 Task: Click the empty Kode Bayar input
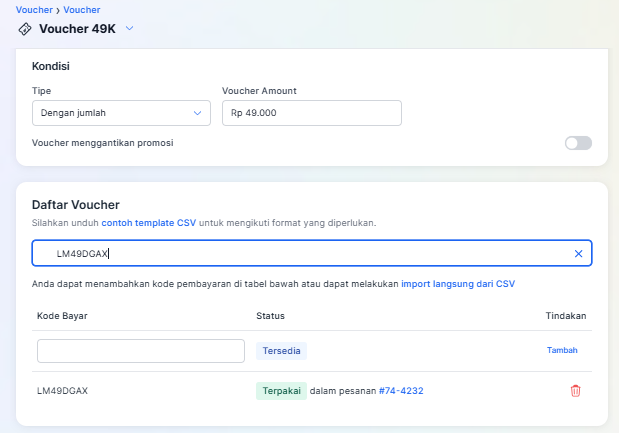141,351
